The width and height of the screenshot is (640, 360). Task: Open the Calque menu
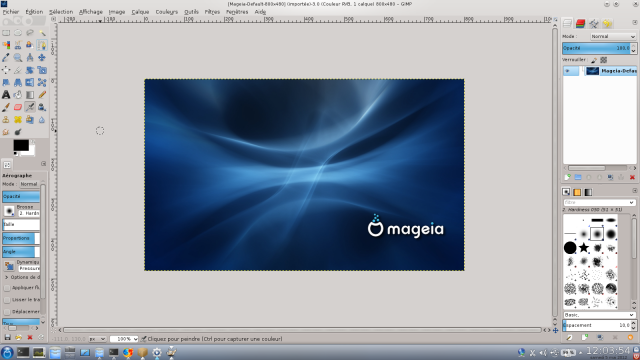coord(140,12)
